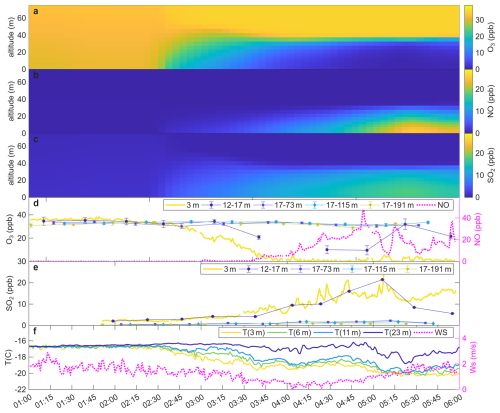Viewport: 500px width, 413px height.
Task: Click the '01:00' time axis label
Action: coord(22,401)
